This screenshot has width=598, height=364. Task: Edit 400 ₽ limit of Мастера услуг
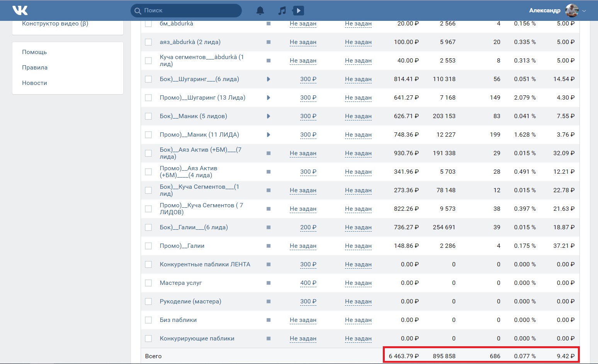click(308, 283)
